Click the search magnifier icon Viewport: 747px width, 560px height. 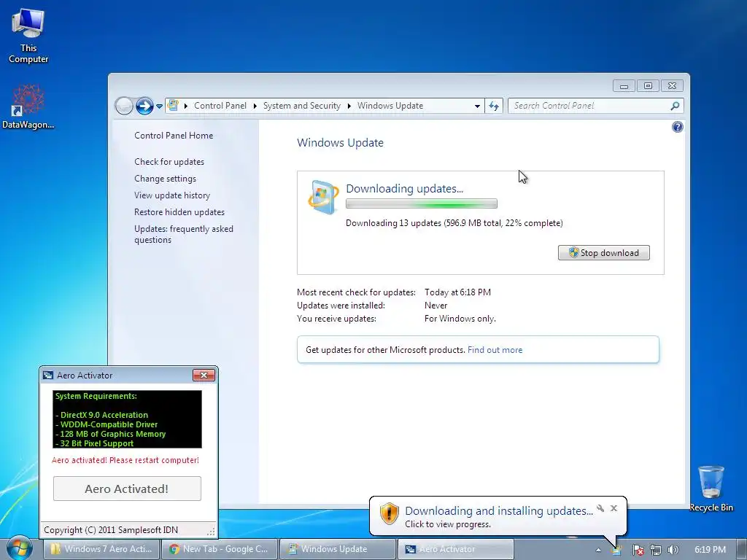(x=675, y=106)
